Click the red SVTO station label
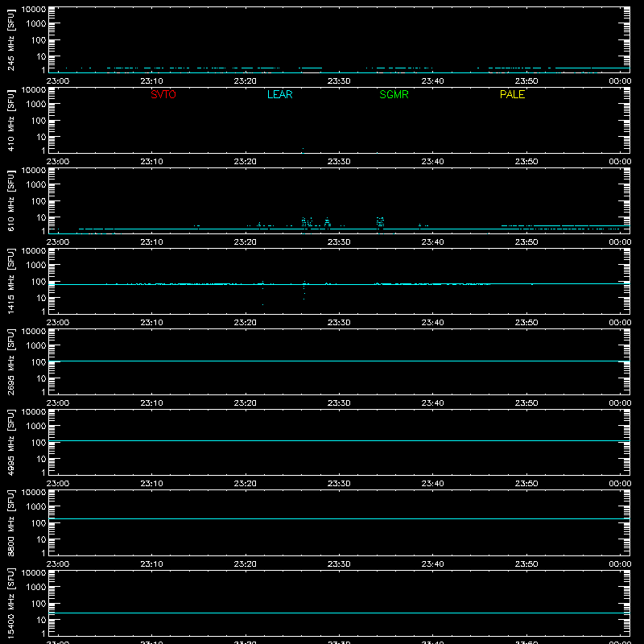This screenshot has width=644, height=644. tap(163, 94)
